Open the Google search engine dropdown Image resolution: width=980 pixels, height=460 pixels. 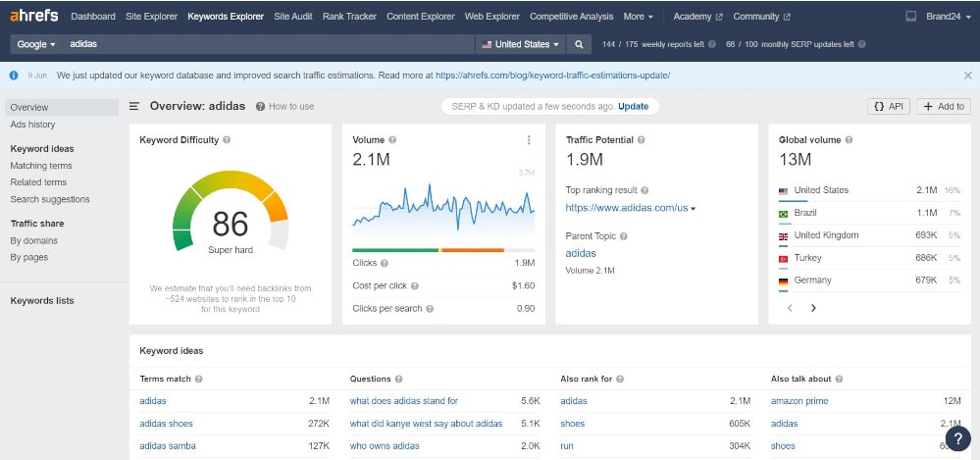point(36,44)
